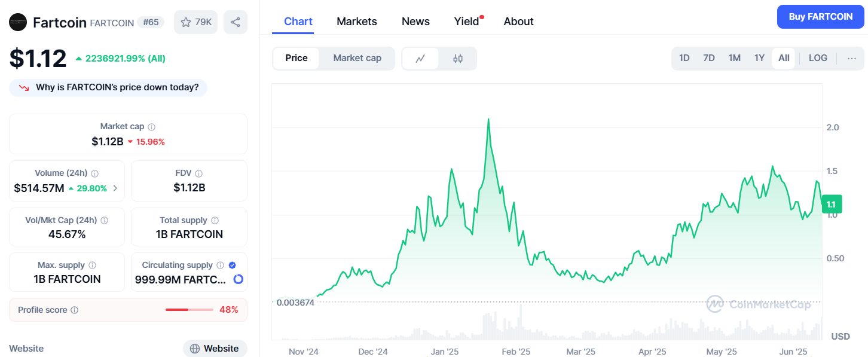Click the verified badge by Circulating supply

(x=233, y=265)
